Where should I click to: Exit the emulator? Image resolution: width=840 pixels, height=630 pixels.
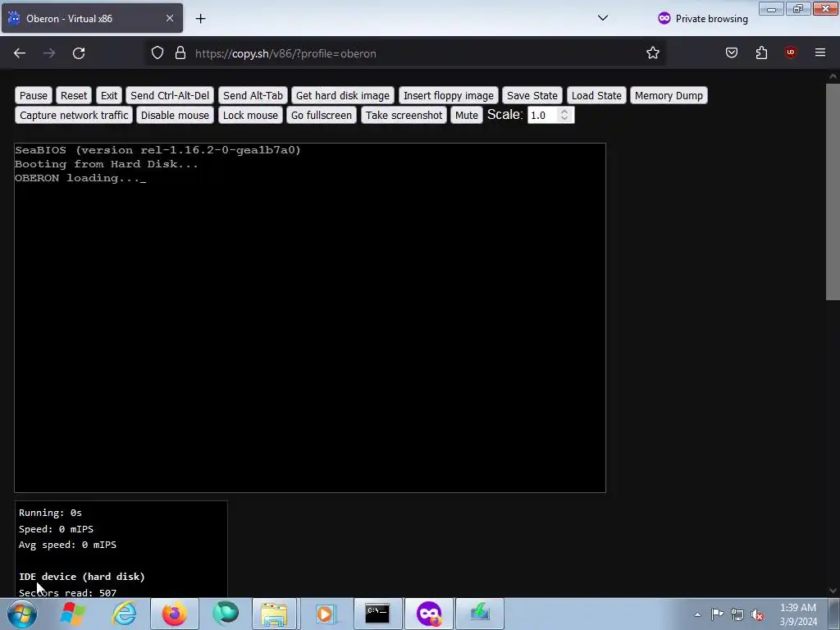click(x=109, y=95)
